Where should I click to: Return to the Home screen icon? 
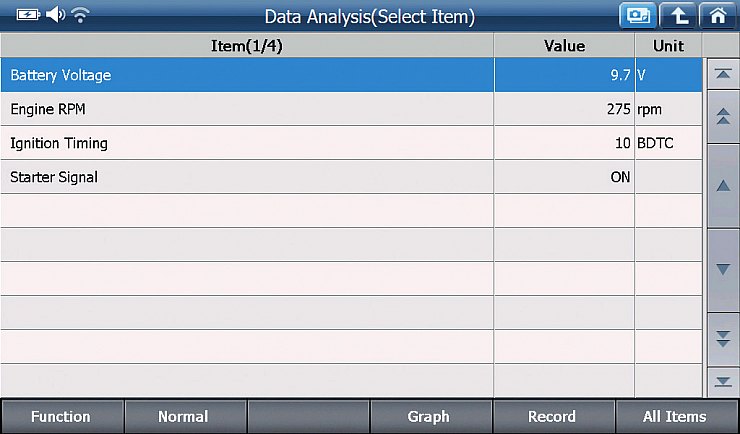[x=718, y=16]
